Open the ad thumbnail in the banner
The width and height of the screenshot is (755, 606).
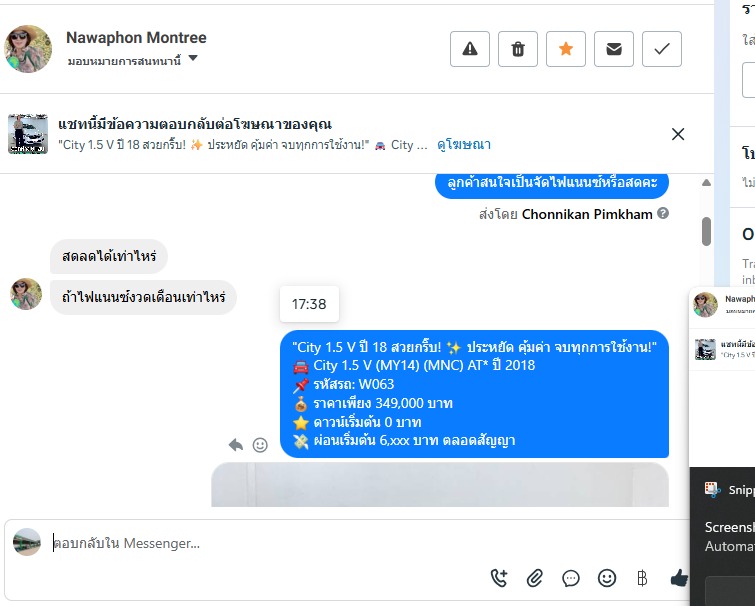(28, 134)
